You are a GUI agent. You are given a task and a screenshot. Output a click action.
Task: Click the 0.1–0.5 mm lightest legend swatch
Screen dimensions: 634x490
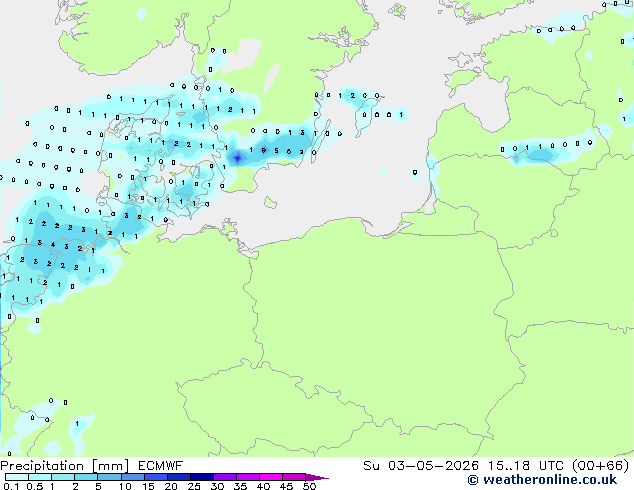pyautogui.click(x=17, y=477)
